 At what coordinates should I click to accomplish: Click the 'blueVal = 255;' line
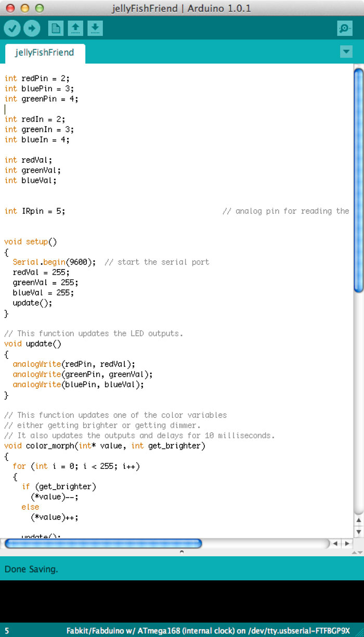coord(44,292)
